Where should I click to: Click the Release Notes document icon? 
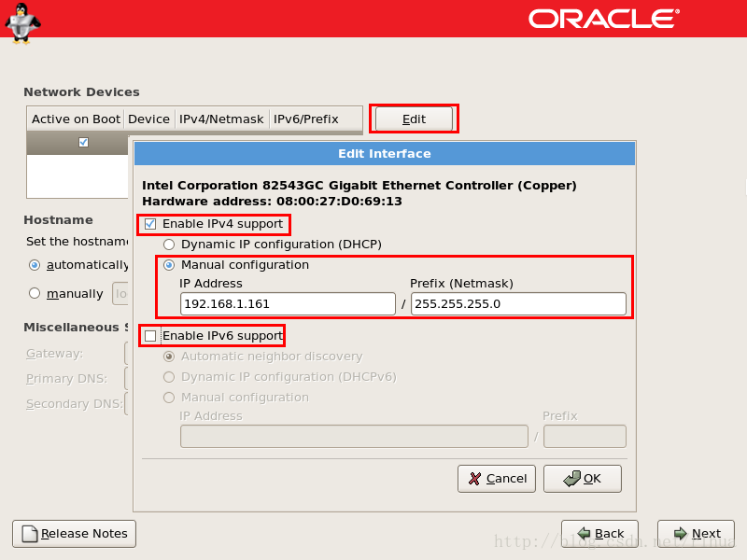(x=30, y=533)
